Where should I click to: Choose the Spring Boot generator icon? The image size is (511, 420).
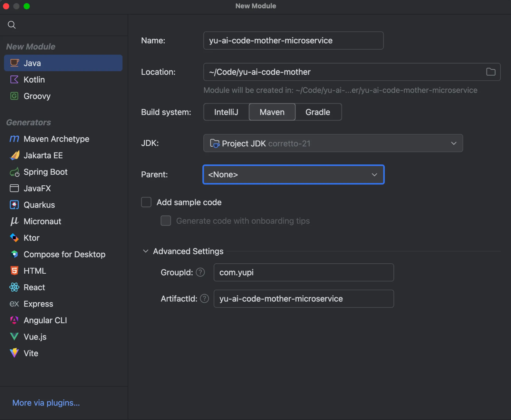(14, 172)
